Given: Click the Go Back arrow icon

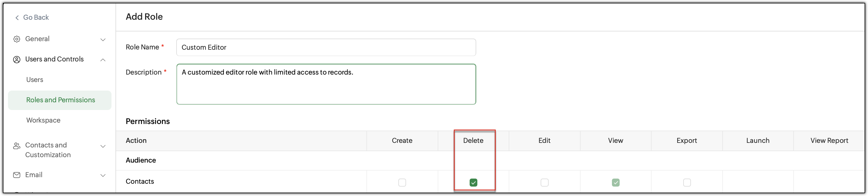Looking at the screenshot, I should coord(17,17).
